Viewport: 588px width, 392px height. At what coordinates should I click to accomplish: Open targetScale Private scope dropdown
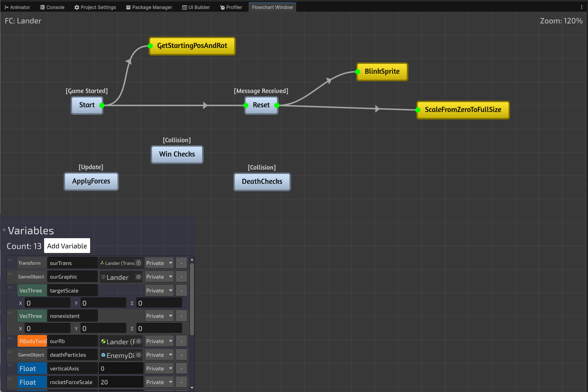point(159,290)
